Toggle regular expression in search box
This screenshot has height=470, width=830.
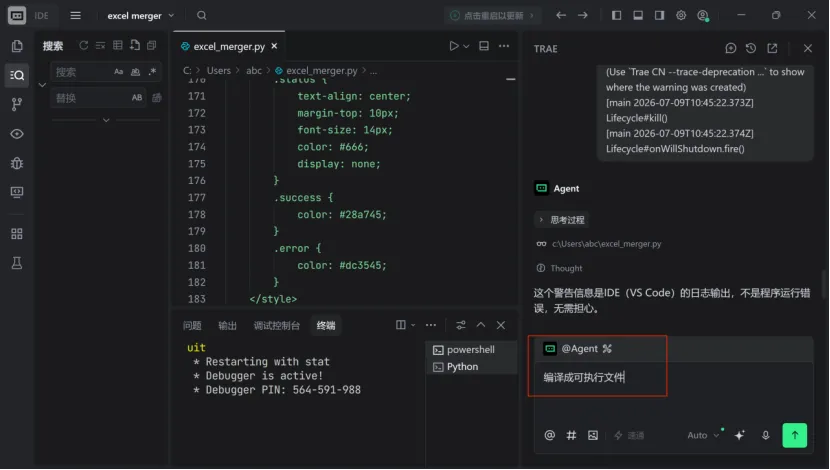(152, 71)
